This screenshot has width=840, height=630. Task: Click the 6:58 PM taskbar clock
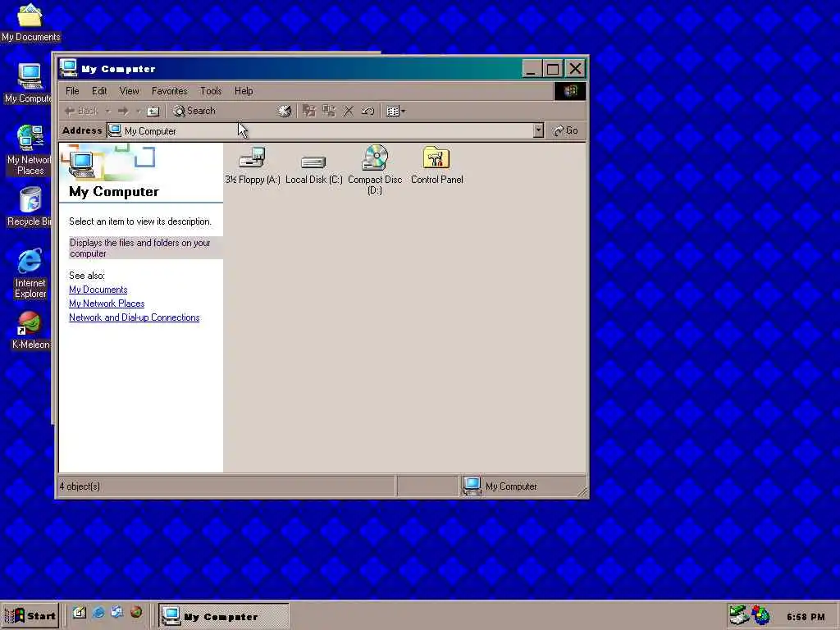[x=806, y=617]
